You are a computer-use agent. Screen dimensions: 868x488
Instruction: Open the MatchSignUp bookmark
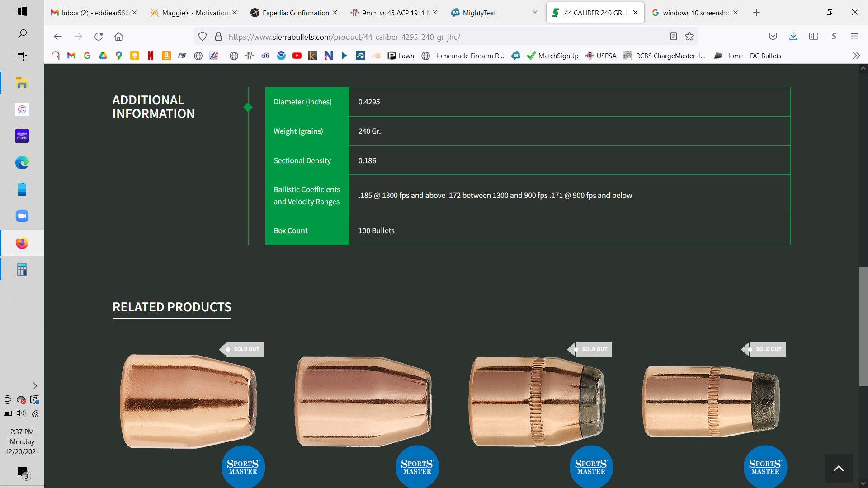pos(553,56)
